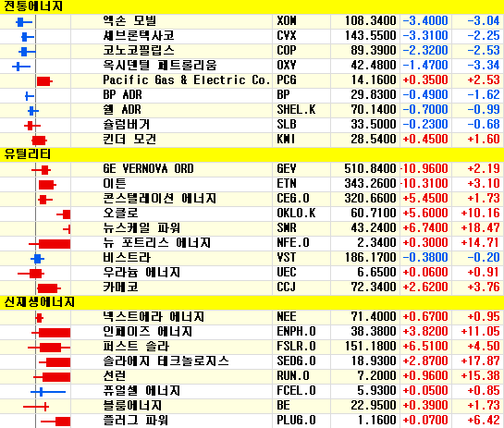Select the 510.8400 price cell
Screen dimensions: 504x428
coord(370,168)
